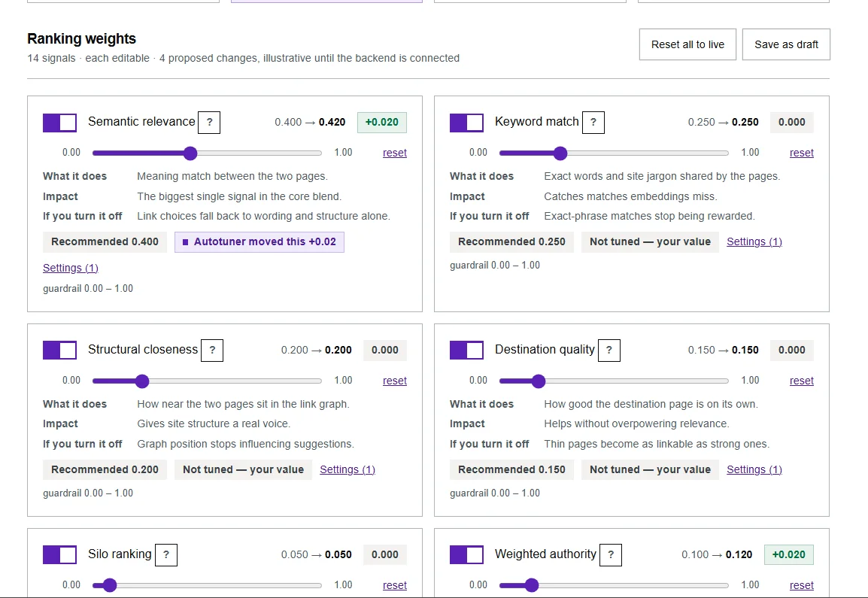The height and width of the screenshot is (598, 868).
Task: Open Weighted authority help question mark
Action: (611, 555)
